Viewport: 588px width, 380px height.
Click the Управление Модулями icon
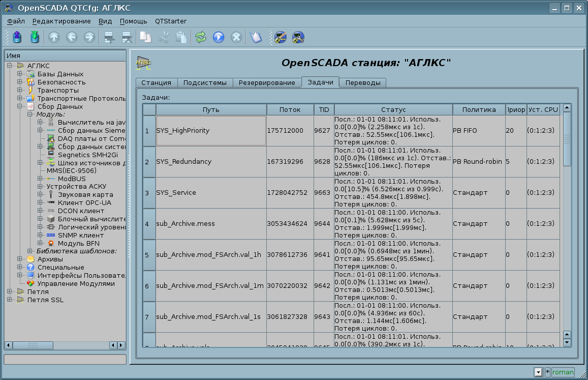pos(30,283)
